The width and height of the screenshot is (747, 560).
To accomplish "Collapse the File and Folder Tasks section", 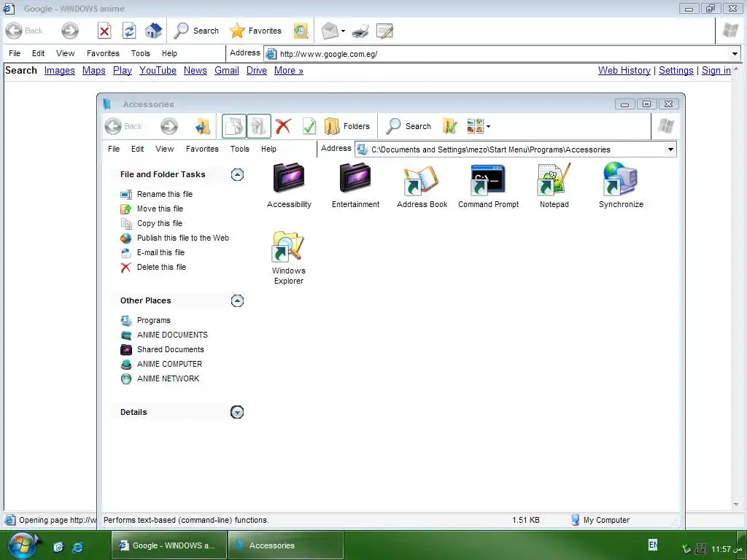I will pyautogui.click(x=237, y=175).
